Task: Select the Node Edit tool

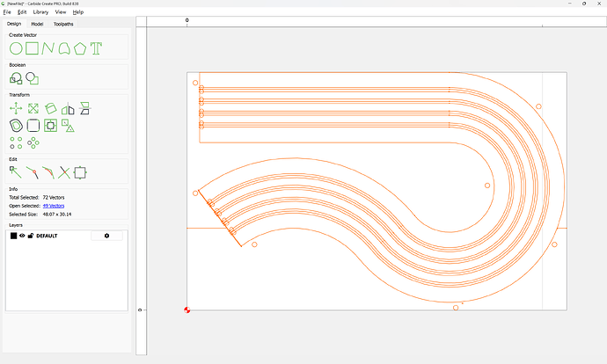Action: point(16,172)
